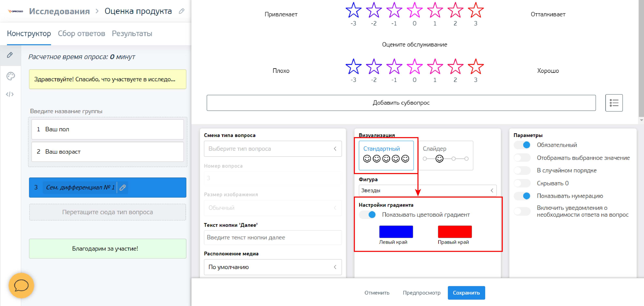This screenshot has width=644, height=306.
Task: Click the Добавить субвопрос button
Action: click(x=401, y=103)
